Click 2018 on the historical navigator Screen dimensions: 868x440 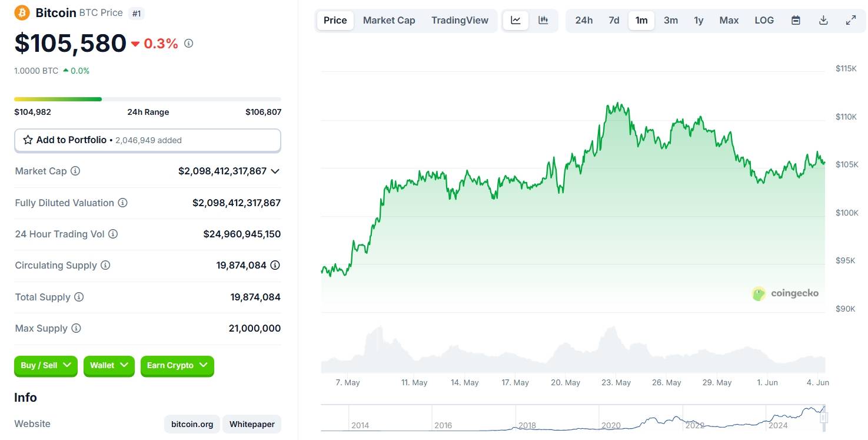point(527,425)
